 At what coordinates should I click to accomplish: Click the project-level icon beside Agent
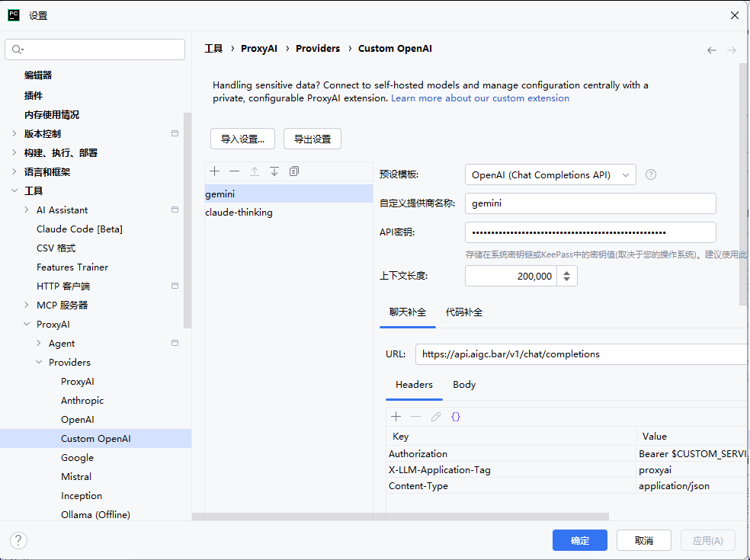175,343
